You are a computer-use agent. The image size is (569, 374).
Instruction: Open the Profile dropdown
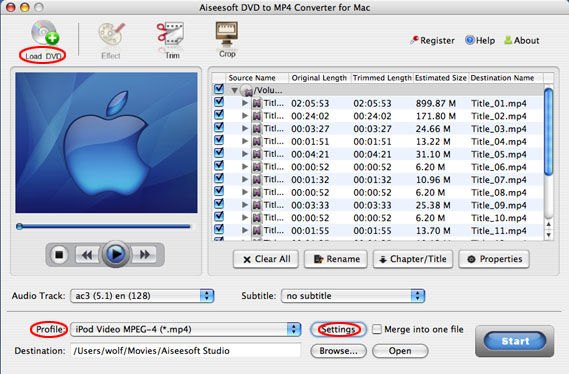(185, 329)
